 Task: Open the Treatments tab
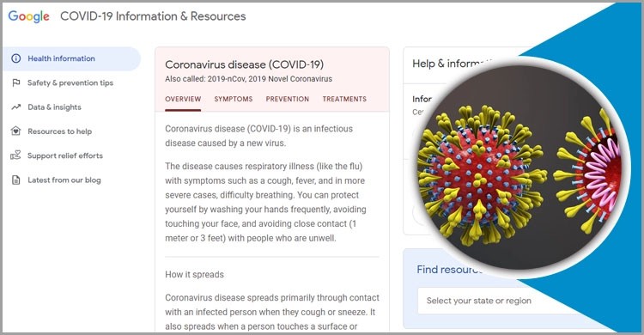[344, 99]
